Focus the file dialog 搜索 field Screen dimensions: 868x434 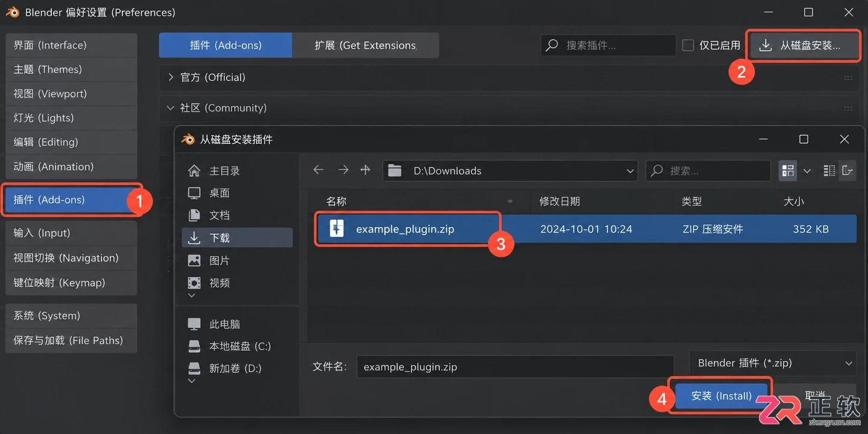tap(708, 171)
